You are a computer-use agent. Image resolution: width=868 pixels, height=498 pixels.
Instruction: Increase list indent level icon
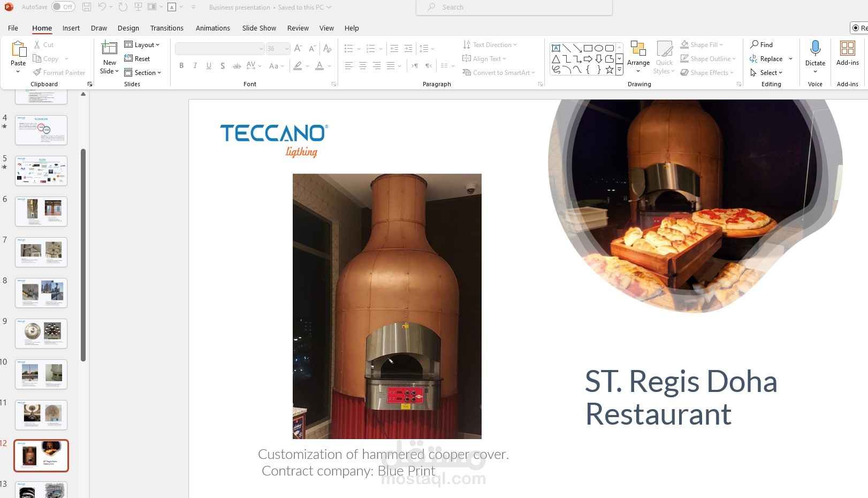408,49
